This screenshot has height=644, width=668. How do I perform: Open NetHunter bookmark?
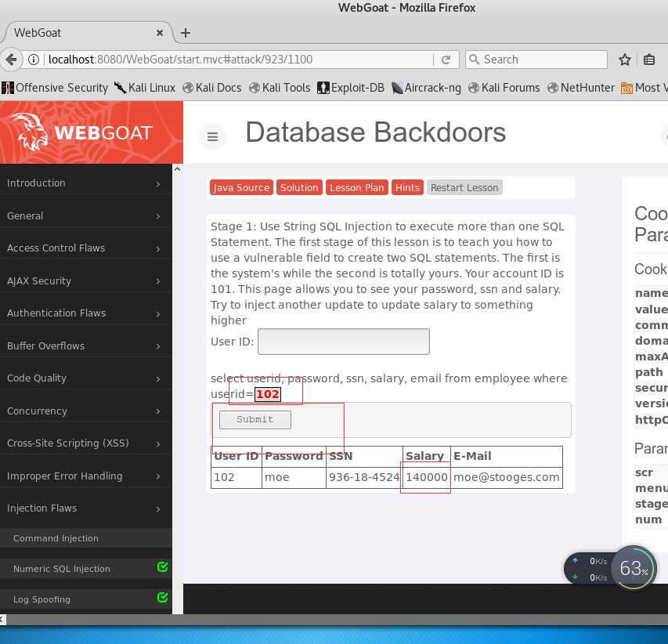pyautogui.click(x=581, y=88)
